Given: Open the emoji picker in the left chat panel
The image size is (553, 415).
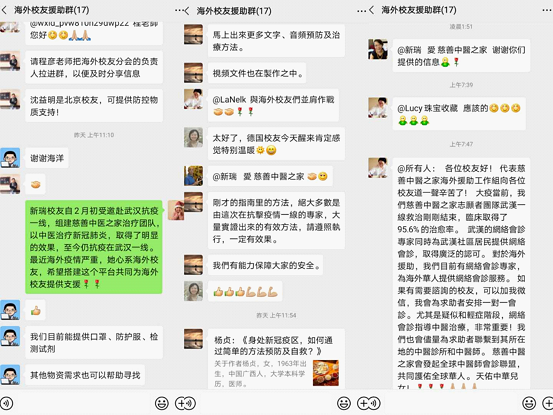Looking at the screenshot, I should pyautogui.click(x=162, y=403).
